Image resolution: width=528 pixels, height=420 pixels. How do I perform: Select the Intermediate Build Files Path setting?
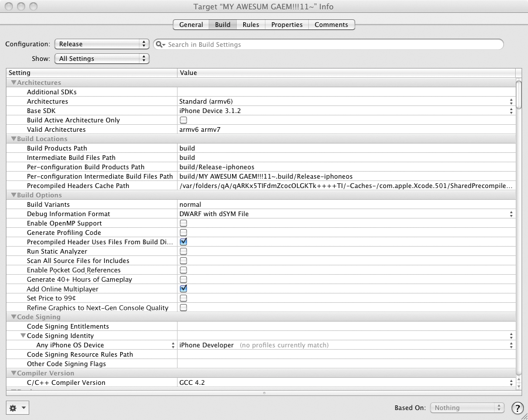click(x=261, y=158)
